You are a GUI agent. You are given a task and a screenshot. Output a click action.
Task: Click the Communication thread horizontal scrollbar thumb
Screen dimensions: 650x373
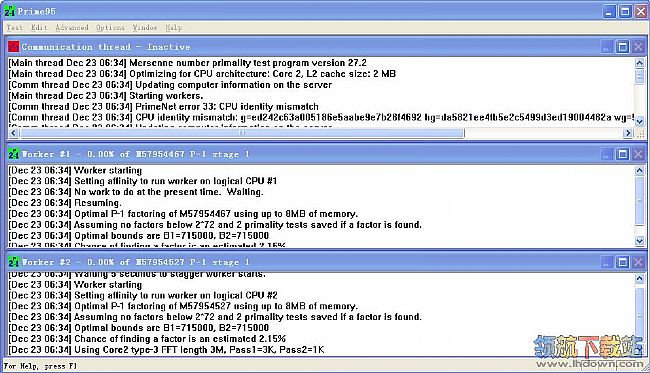tap(242, 133)
